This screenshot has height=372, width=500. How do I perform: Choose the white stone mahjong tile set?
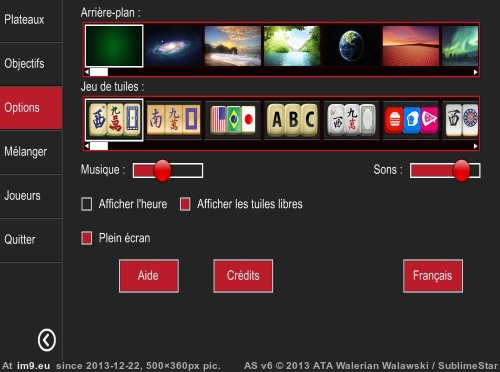[x=351, y=120]
